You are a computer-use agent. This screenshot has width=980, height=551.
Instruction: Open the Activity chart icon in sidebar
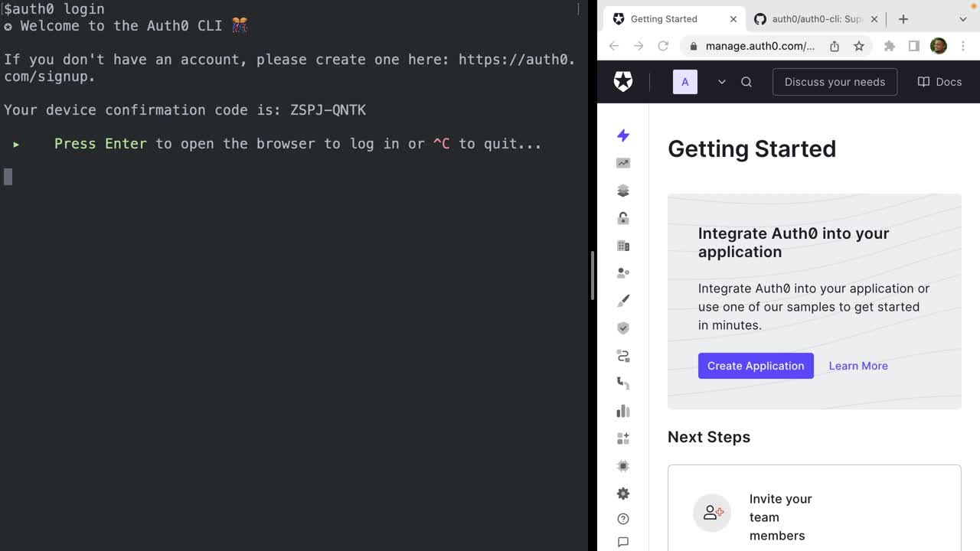pos(623,163)
